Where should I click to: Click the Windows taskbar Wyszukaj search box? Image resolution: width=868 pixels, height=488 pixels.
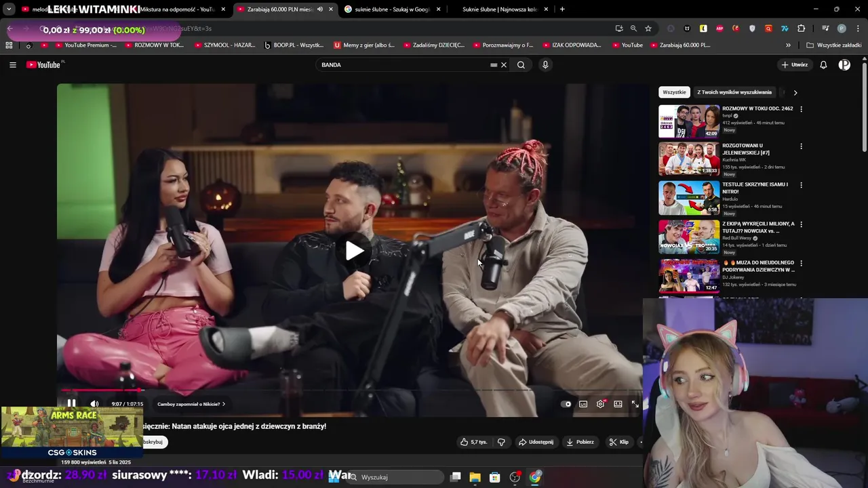(x=395, y=477)
